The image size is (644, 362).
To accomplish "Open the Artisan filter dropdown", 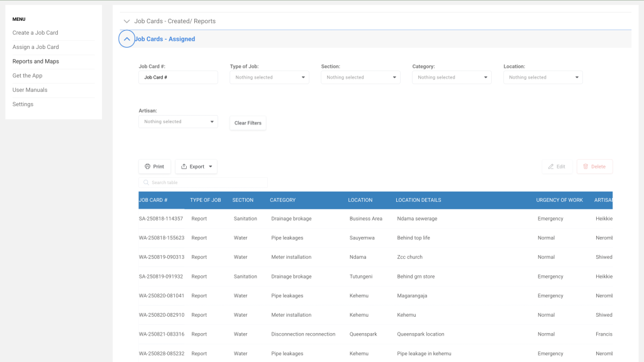I will click(178, 122).
